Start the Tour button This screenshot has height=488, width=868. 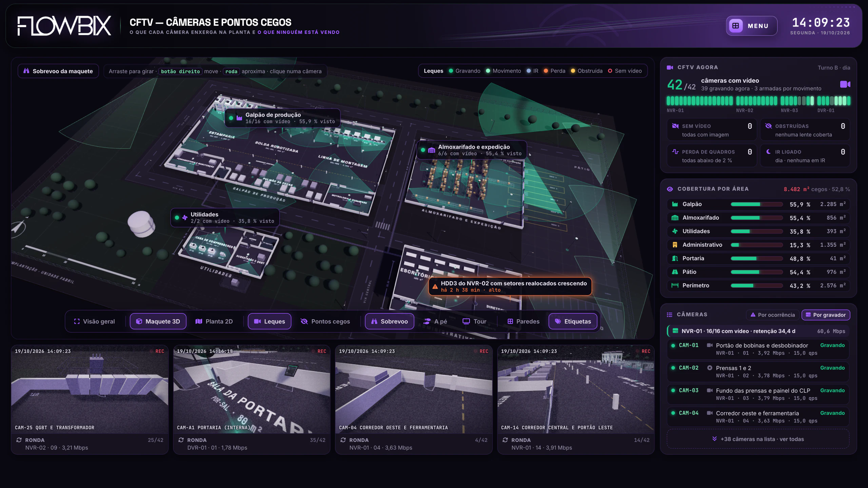tap(474, 321)
